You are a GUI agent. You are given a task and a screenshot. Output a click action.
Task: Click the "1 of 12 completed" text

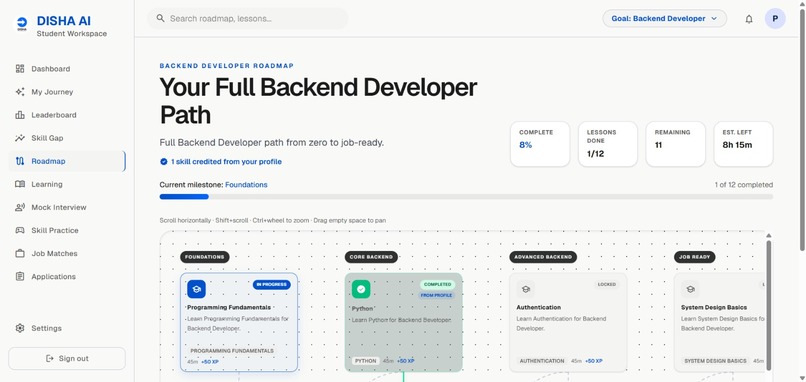point(743,185)
